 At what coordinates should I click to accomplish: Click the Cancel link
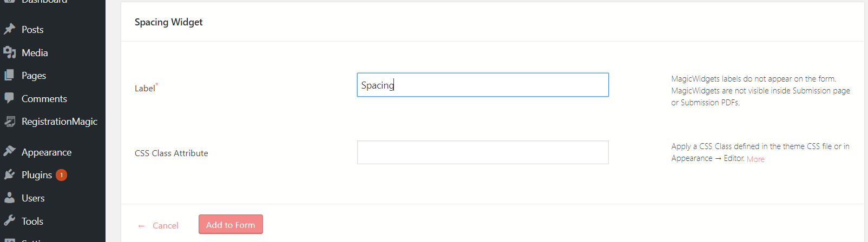(x=165, y=226)
